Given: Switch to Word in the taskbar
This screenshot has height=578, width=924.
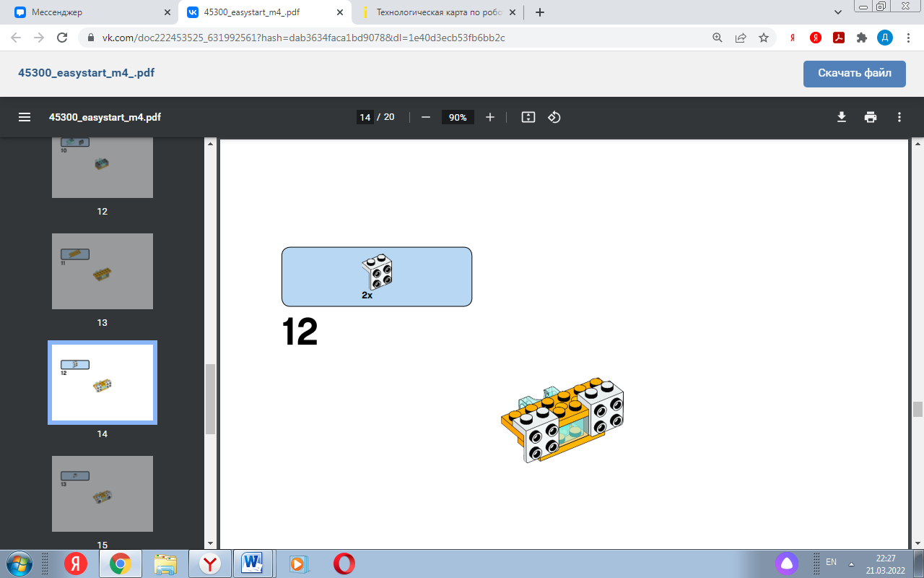Looking at the screenshot, I should 253,564.
